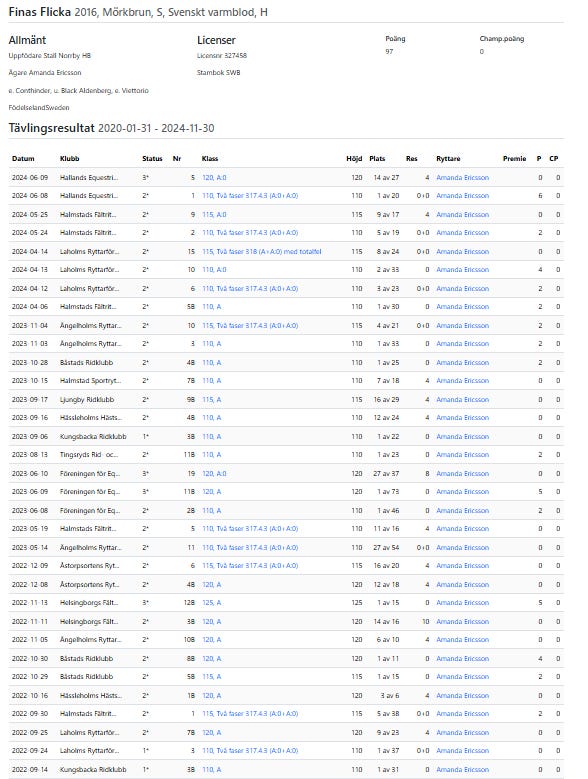Open the 2023-09-17 Ljungby 115, A class
The width and height of the screenshot is (588, 779).
coord(212,399)
